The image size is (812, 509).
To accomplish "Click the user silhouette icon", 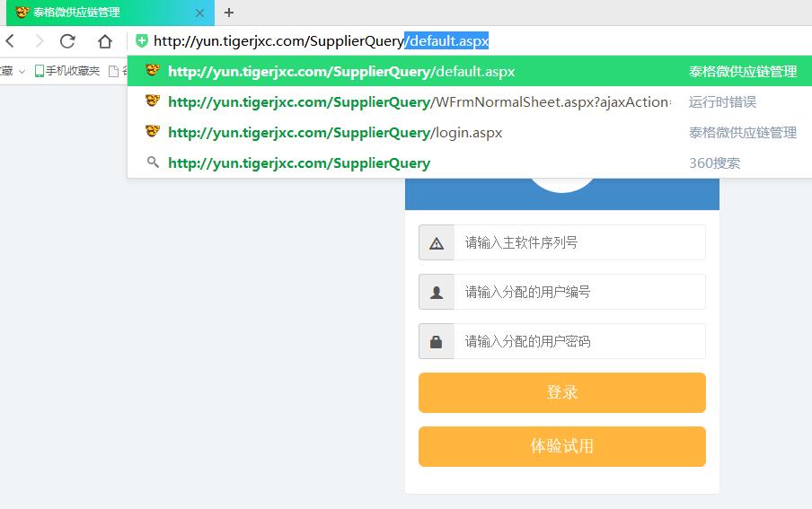I will point(437,292).
